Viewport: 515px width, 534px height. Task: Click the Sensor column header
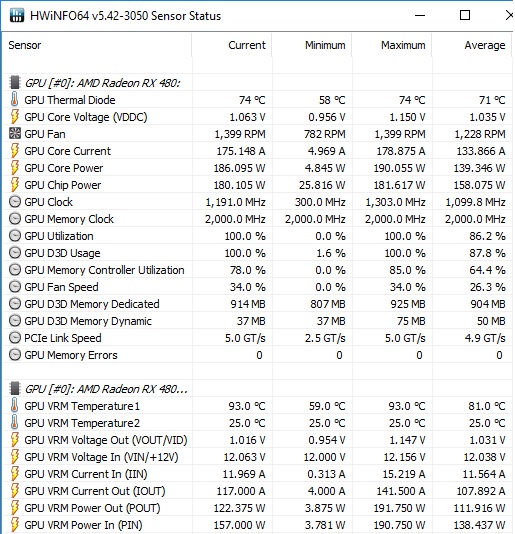pos(97,45)
